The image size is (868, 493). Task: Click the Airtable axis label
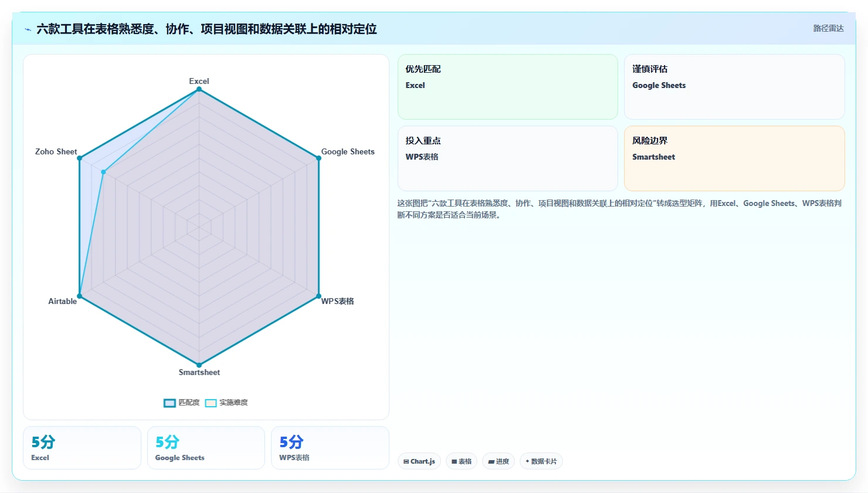[63, 301]
